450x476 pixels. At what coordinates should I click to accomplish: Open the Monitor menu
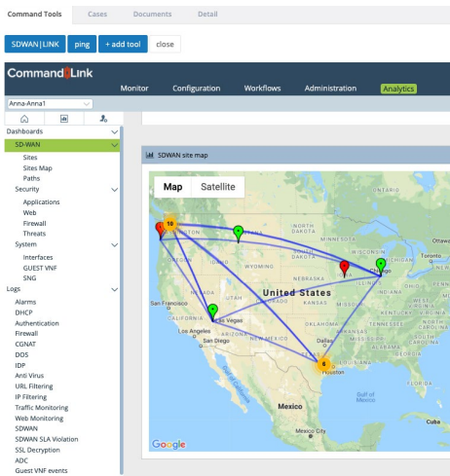pos(134,89)
